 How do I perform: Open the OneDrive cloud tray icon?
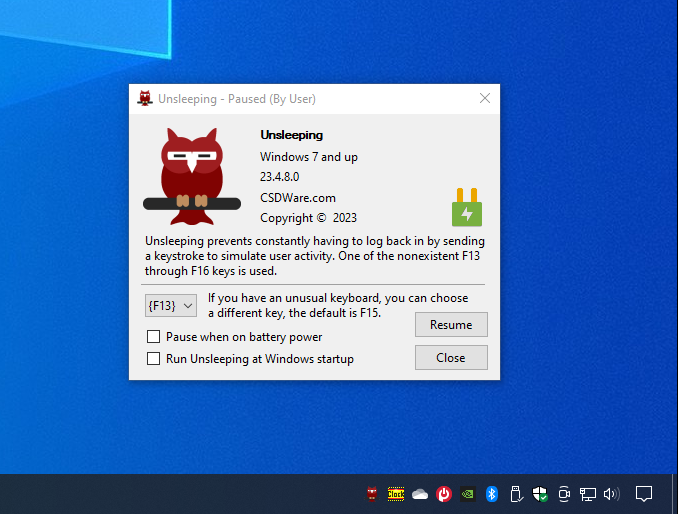point(420,494)
